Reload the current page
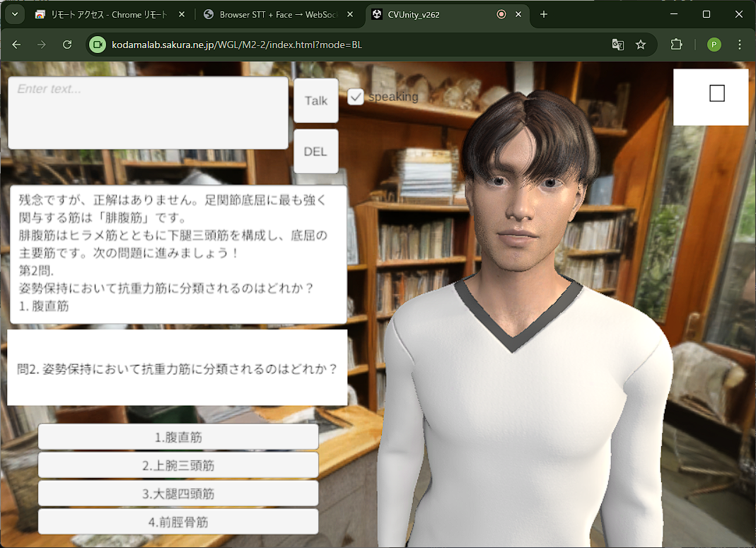The image size is (756, 548). [x=67, y=45]
